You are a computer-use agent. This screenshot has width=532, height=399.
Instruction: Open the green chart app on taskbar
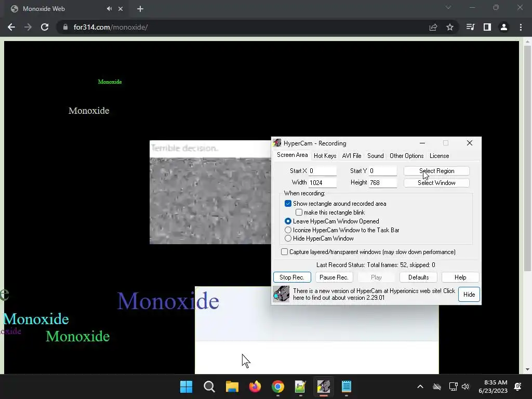click(301, 387)
